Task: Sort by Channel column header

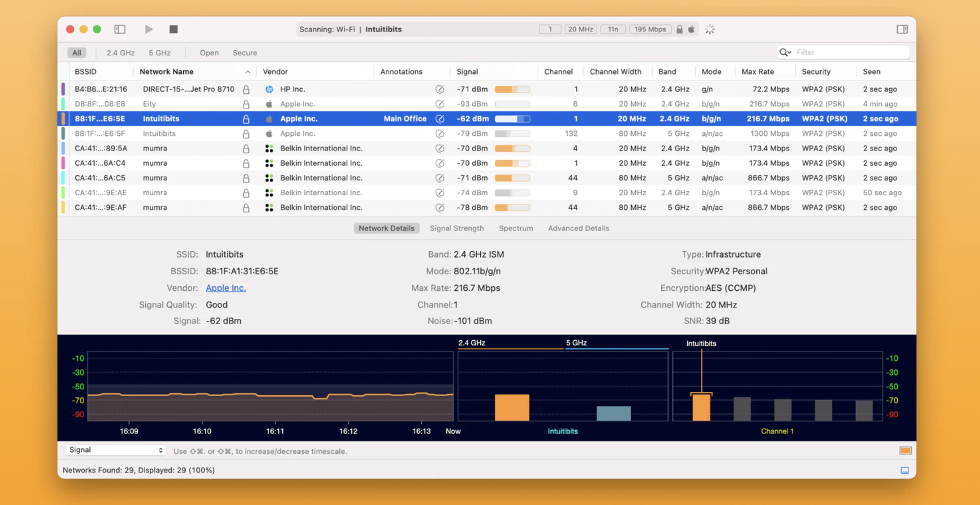Action: click(558, 71)
